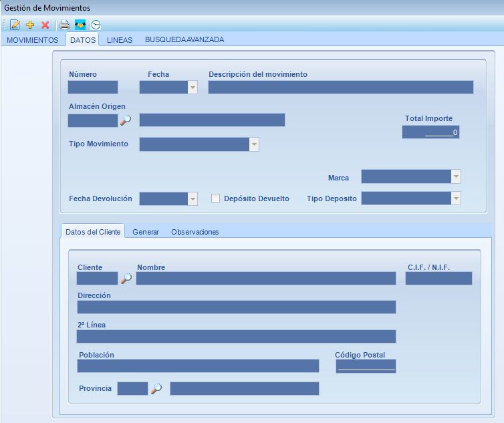Click the C.I.F. / N.I.F. field

438,278
